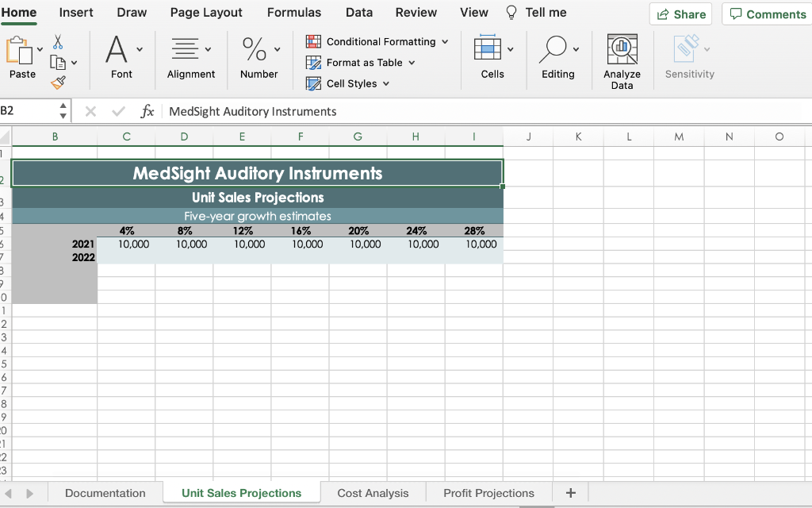Screen dimensions: 812x508
Task: Open the Cost Analysis sheet tab
Action: 373,493
